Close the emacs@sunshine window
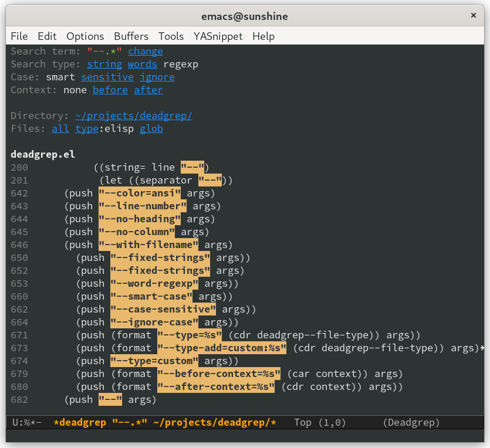The image size is (490, 448). pos(474,15)
